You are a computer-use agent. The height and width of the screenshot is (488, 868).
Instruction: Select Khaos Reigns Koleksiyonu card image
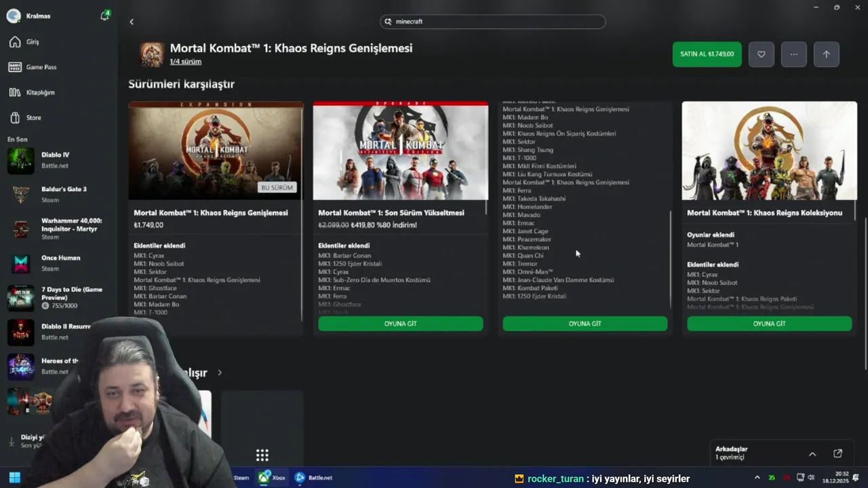[x=770, y=150]
